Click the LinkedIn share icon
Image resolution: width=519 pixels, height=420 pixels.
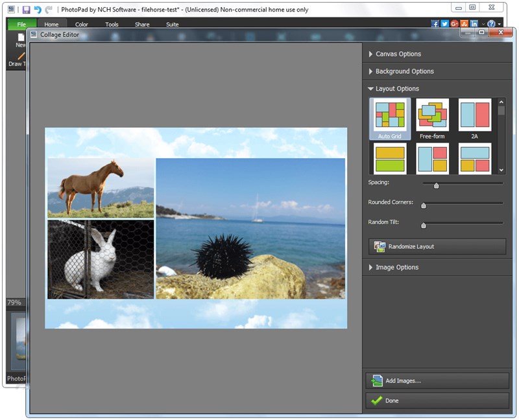474,24
